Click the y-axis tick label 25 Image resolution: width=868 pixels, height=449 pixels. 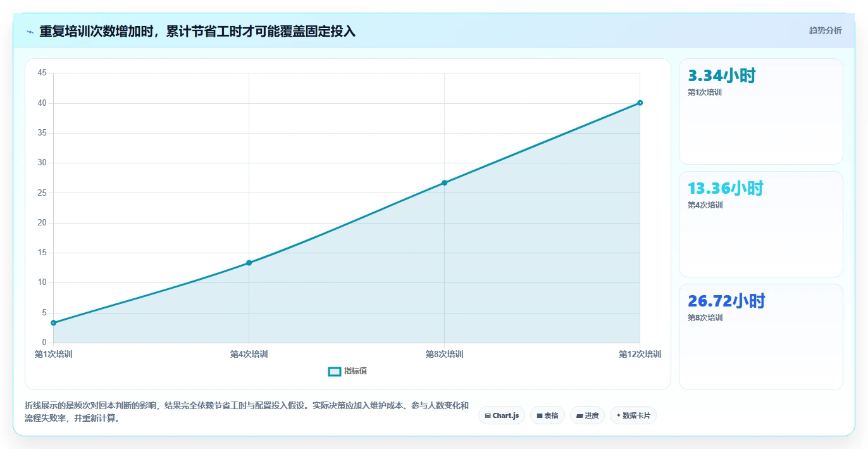click(x=42, y=193)
